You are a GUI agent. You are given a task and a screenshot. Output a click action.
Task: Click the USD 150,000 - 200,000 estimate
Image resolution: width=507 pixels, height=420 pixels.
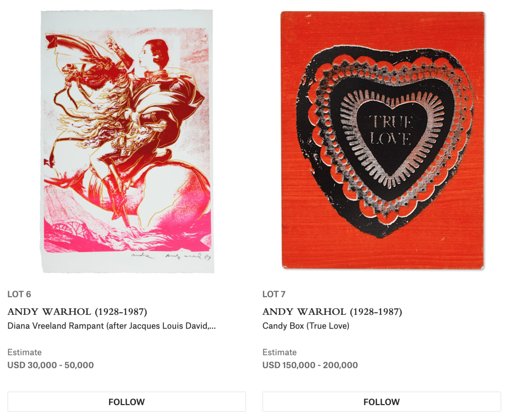point(310,365)
